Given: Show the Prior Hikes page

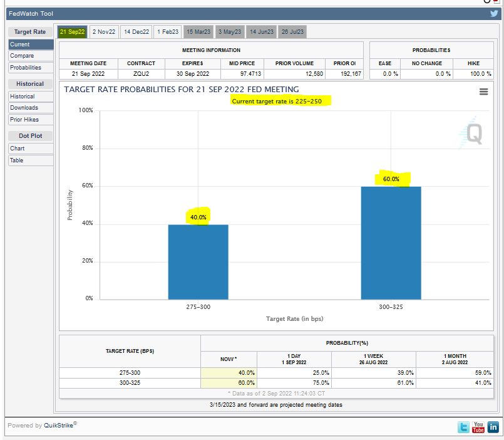Looking at the screenshot, I should click(31, 120).
